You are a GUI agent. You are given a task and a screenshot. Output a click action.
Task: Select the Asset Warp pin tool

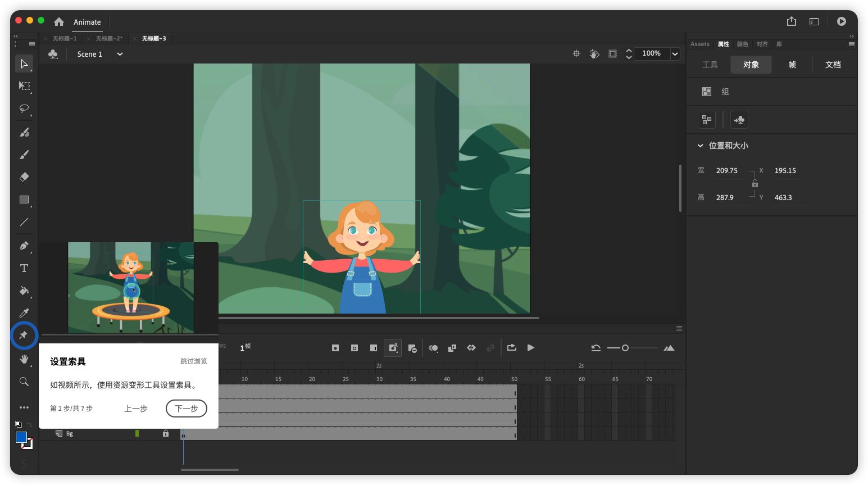tap(24, 335)
